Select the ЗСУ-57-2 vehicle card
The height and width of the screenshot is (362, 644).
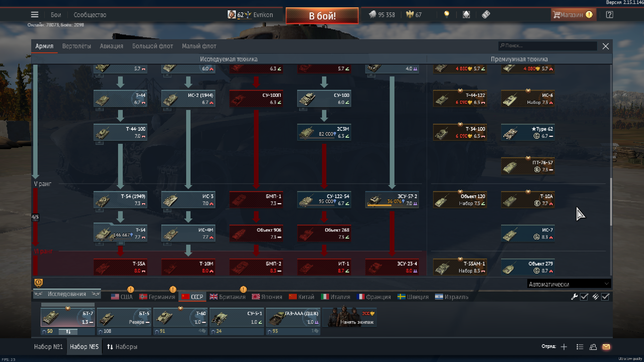point(392,199)
